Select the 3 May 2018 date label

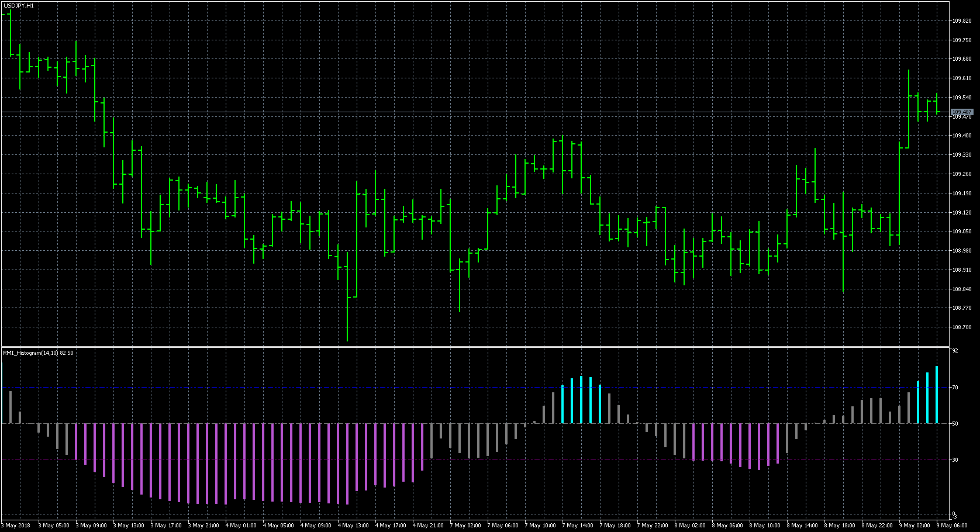16,525
